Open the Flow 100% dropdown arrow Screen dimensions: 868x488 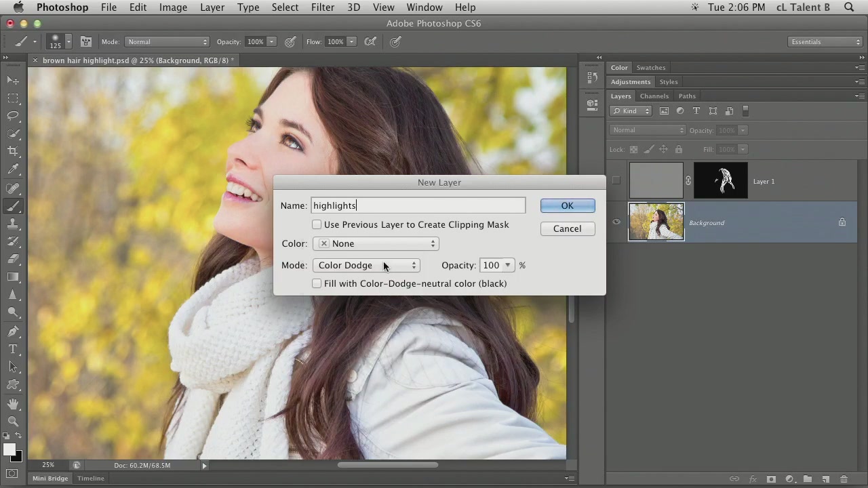point(351,42)
